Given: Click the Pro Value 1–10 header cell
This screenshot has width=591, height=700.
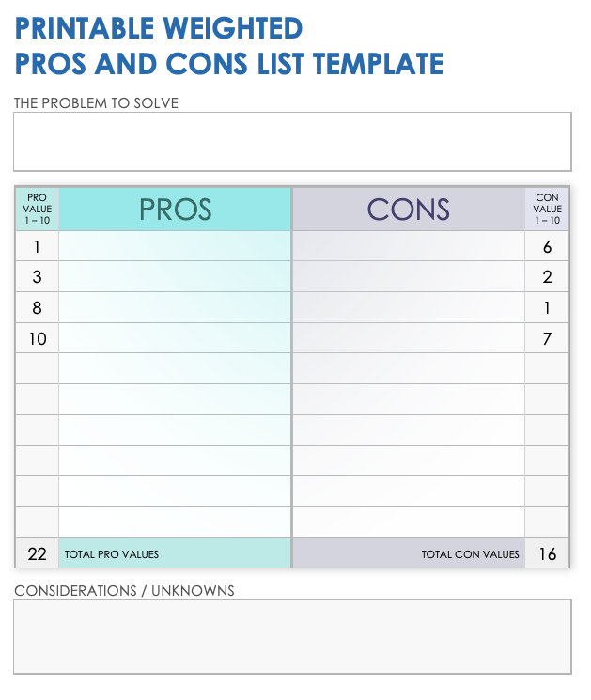Looking at the screenshot, I should (x=38, y=209).
